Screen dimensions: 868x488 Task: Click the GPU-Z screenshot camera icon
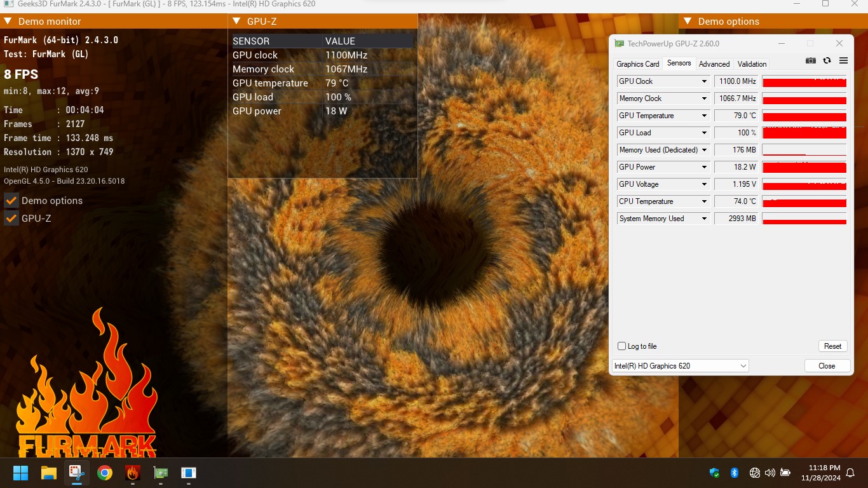810,60
